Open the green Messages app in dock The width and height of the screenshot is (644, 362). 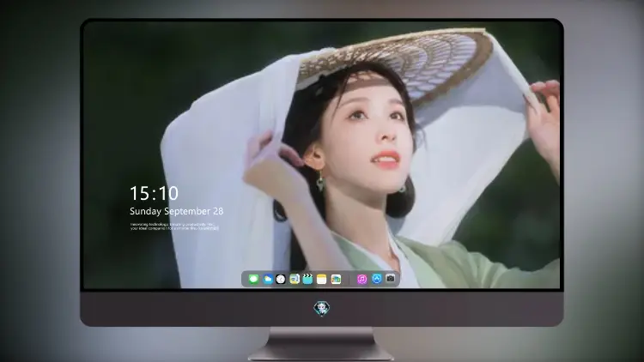click(253, 279)
